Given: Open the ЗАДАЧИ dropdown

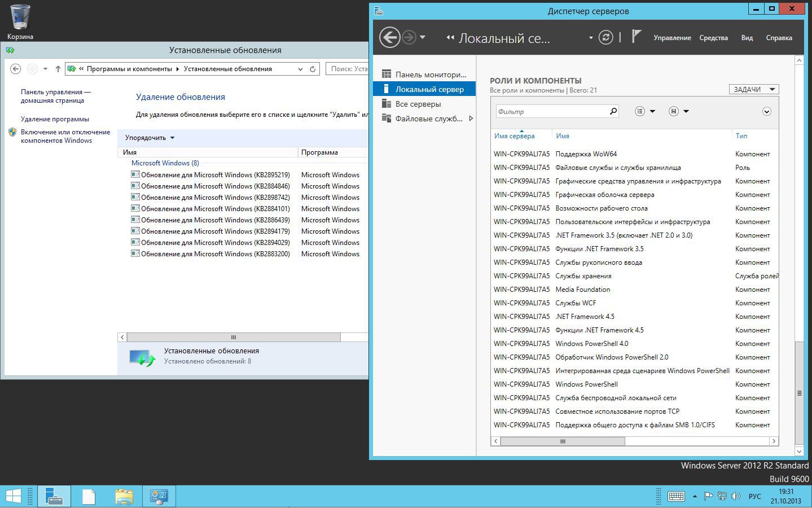Looking at the screenshot, I should click(x=754, y=89).
